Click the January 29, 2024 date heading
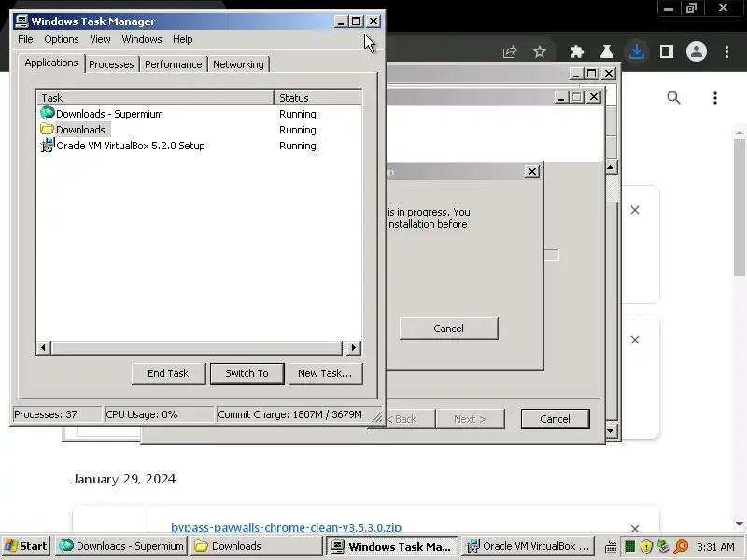This screenshot has width=747, height=560. 124,479
